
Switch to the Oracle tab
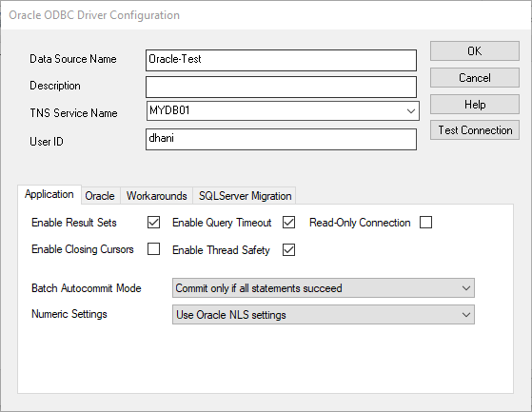click(x=100, y=196)
